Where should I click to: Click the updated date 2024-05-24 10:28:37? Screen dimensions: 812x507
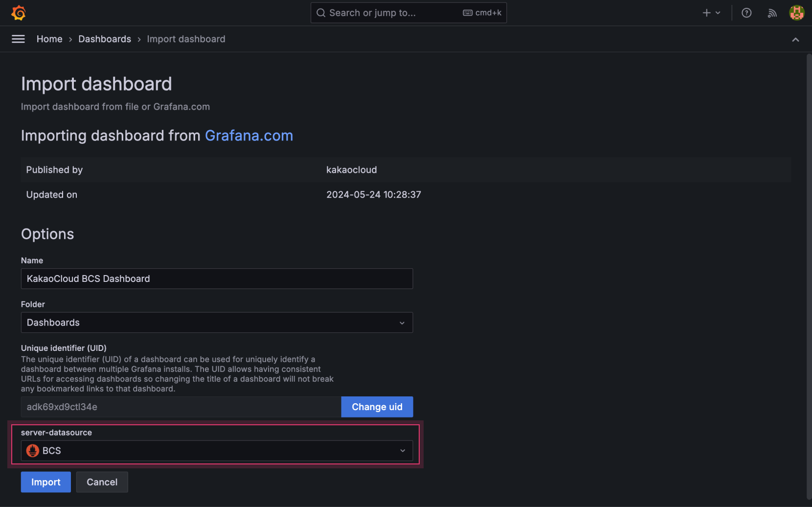pyautogui.click(x=374, y=194)
